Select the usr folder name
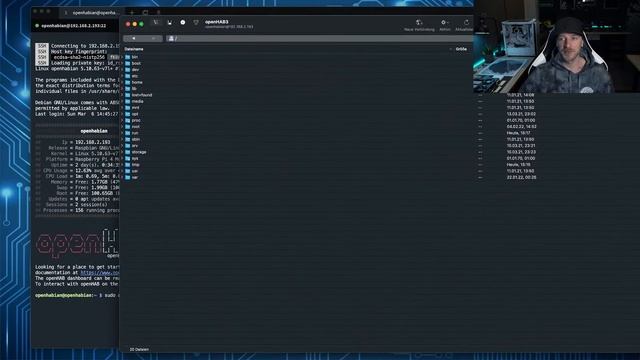 point(135,171)
